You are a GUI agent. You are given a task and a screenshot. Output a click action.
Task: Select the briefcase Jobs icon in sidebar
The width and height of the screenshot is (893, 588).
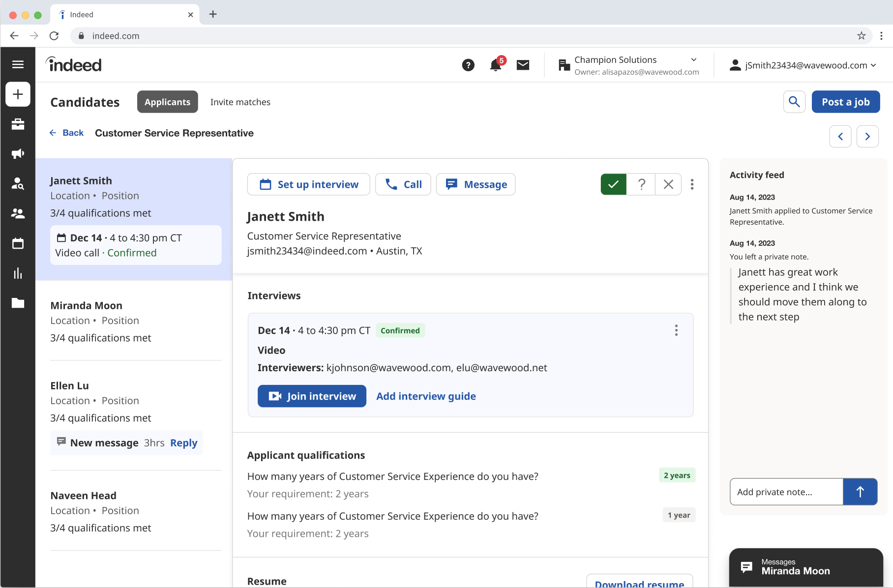click(x=18, y=124)
